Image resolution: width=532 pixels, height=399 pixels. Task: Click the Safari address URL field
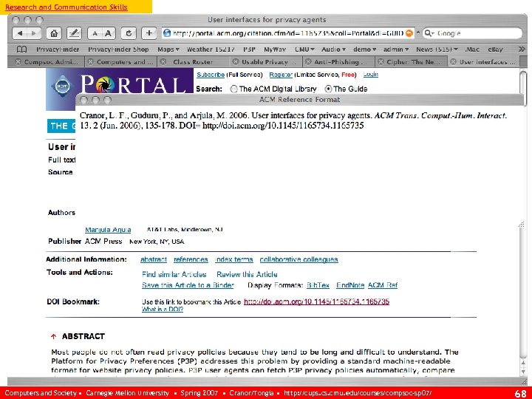tap(288, 33)
